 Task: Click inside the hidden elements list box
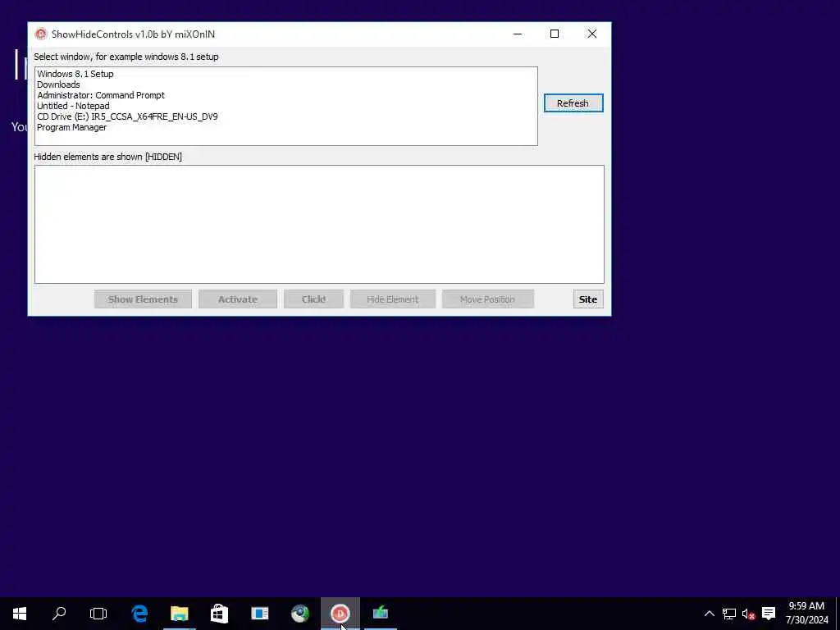(319, 225)
